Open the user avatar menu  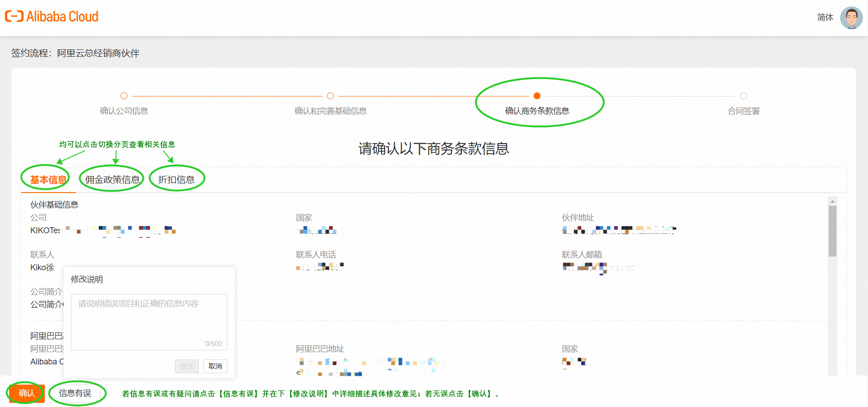click(x=851, y=18)
